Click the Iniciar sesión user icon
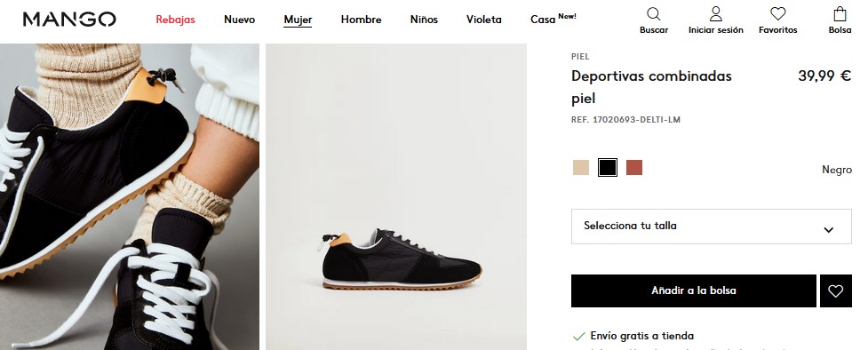The image size is (868, 350). click(716, 14)
